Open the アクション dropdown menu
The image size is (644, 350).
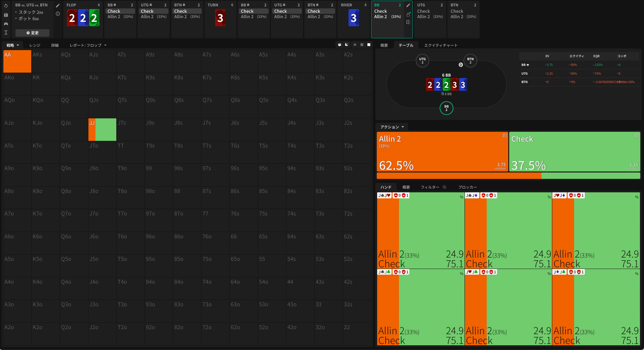(392, 127)
